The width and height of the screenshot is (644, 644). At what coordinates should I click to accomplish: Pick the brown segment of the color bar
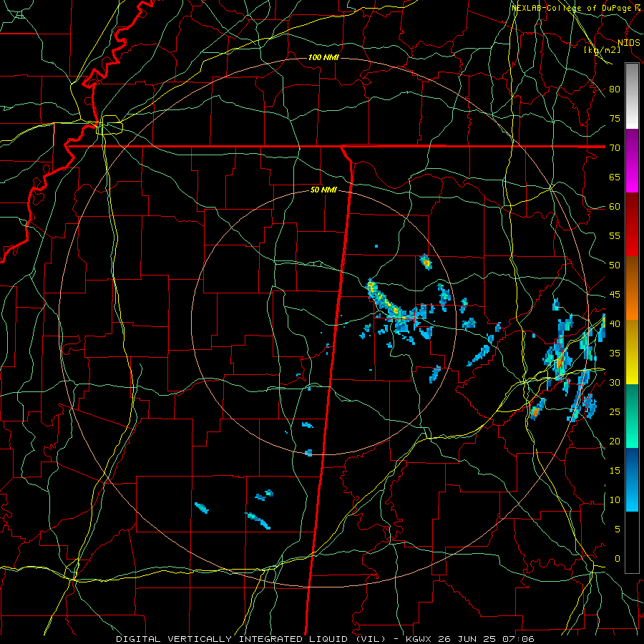pos(632,273)
